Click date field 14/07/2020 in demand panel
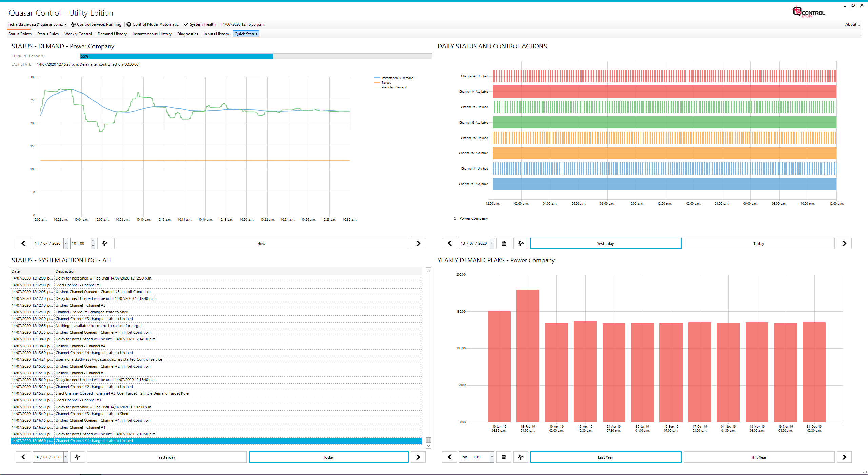Viewport: 868px width, 475px height. tap(48, 243)
